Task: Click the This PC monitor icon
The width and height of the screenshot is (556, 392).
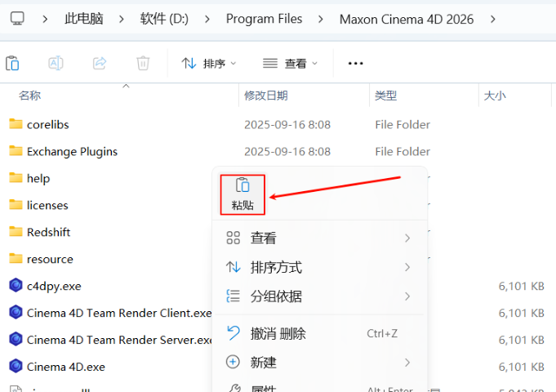Action: pyautogui.click(x=17, y=18)
